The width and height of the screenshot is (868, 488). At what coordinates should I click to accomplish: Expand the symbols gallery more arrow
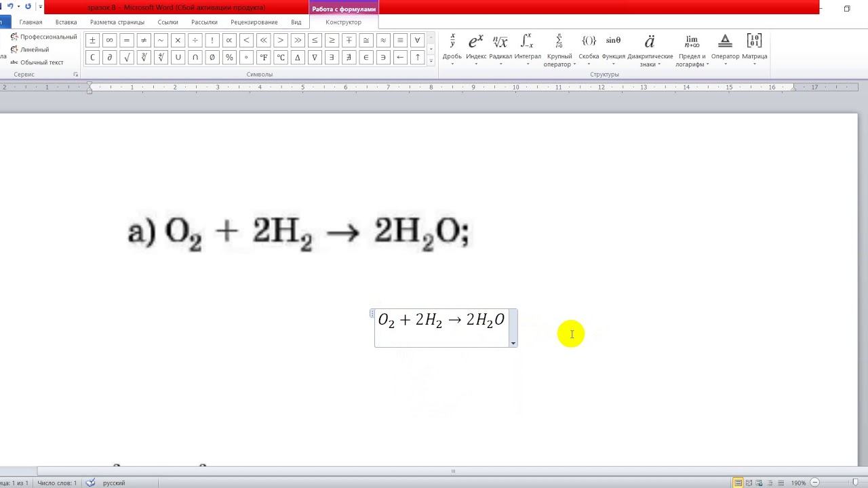click(x=431, y=61)
